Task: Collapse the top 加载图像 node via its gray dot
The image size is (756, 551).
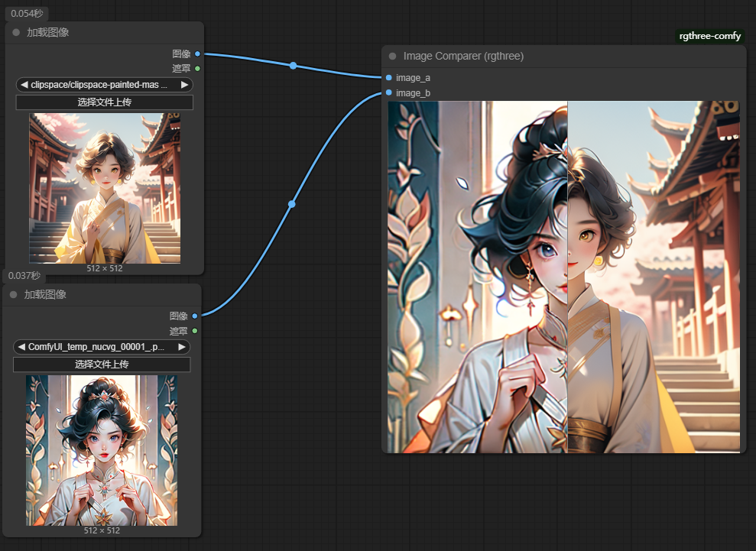Action: [16, 32]
